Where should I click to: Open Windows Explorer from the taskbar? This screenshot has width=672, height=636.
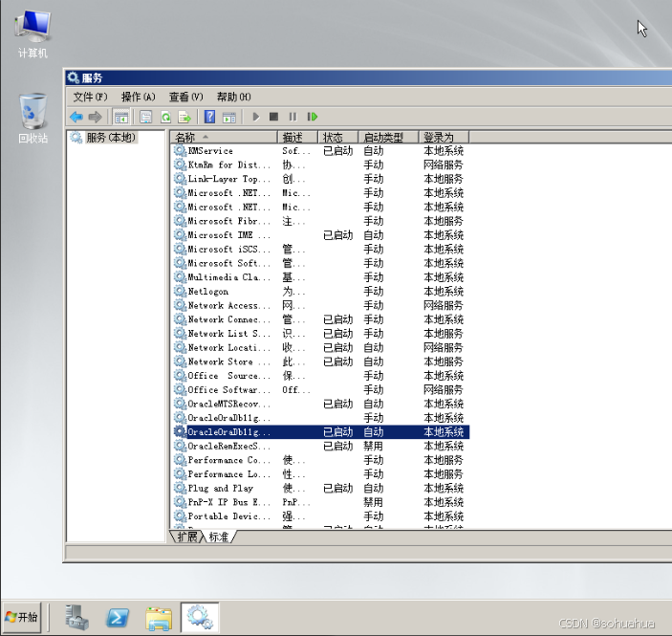[x=159, y=619]
